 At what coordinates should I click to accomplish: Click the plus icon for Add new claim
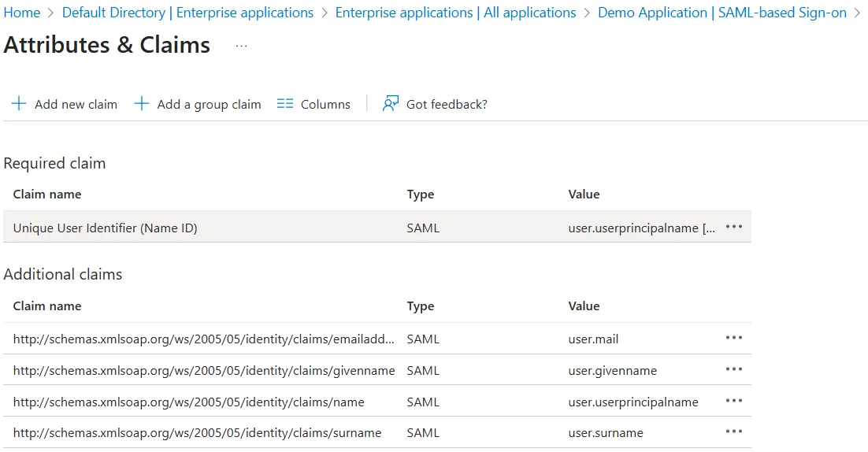[19, 103]
